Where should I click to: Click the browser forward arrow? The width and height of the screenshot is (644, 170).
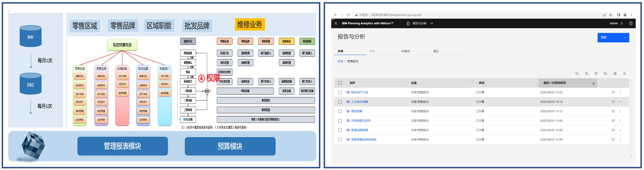tap(342, 15)
